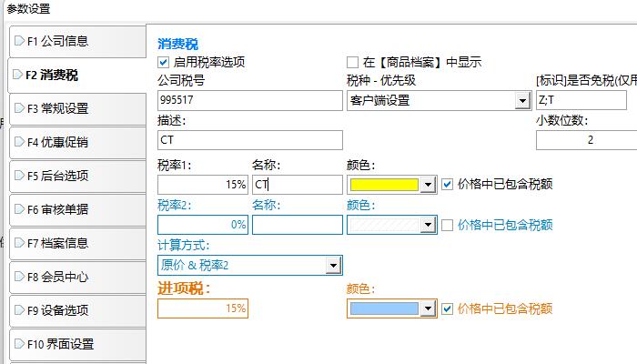637x364 pixels.
Task: Open the 税种-优先级 dropdown 客户端设置
Action: point(440,100)
